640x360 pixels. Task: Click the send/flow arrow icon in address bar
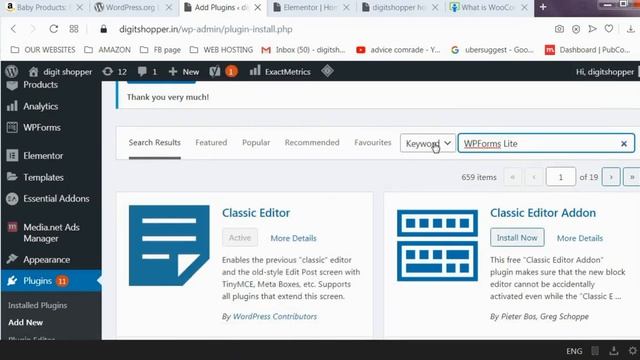click(x=592, y=29)
